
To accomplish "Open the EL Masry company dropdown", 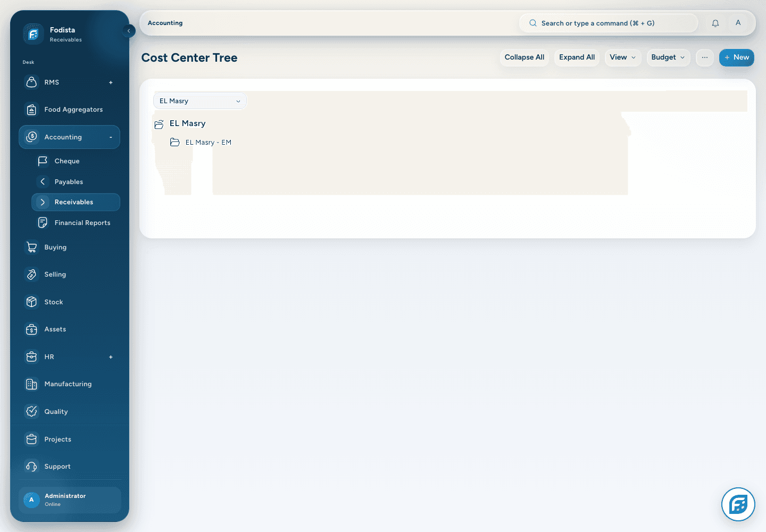I will click(200, 101).
